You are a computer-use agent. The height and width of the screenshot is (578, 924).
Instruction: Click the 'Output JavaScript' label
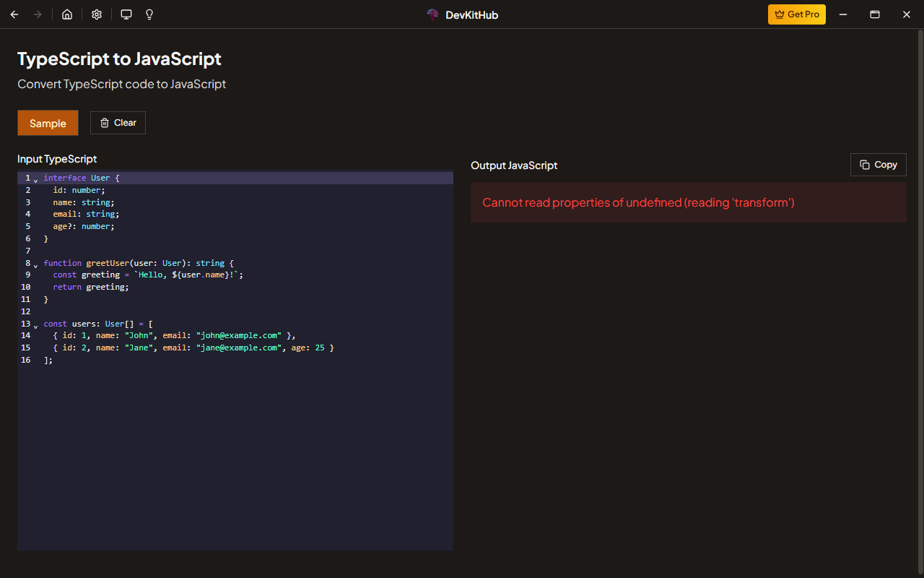click(514, 165)
